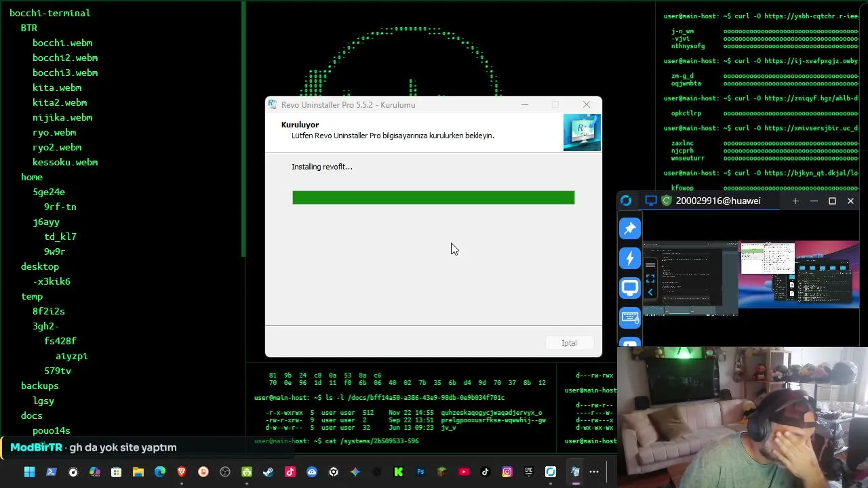
Task: Open Steam from the taskbar
Action: click(269, 472)
